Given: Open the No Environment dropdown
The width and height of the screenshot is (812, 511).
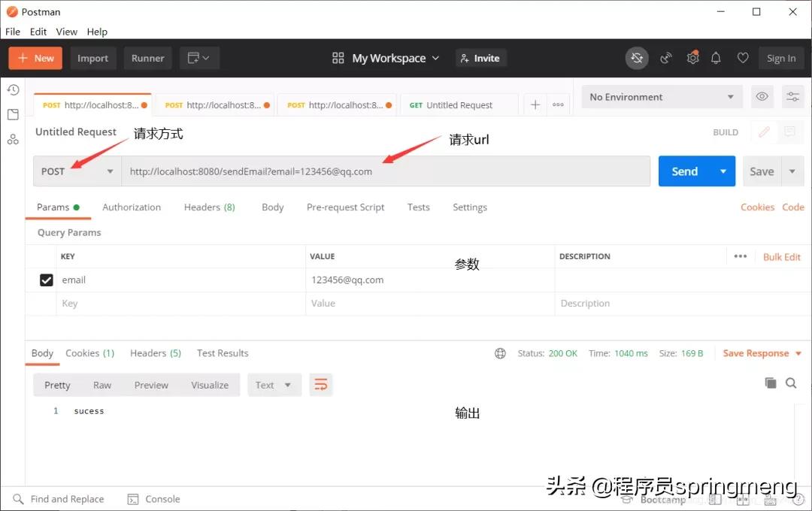Looking at the screenshot, I should click(662, 96).
